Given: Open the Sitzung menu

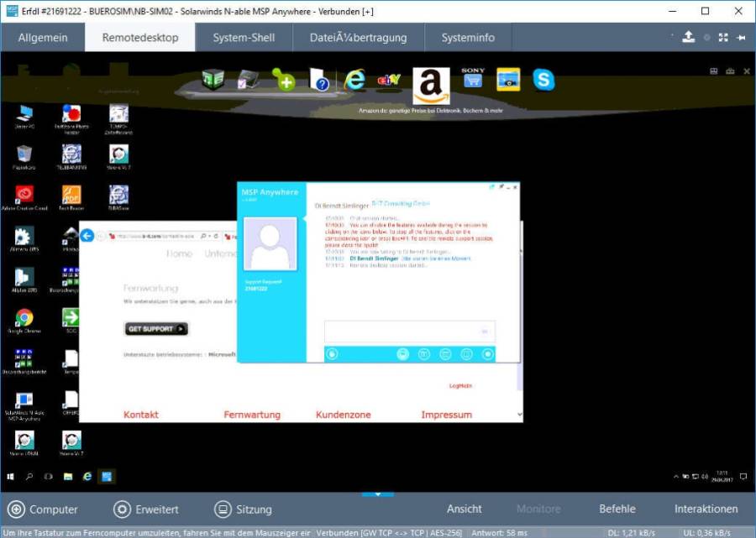Looking at the screenshot, I should pyautogui.click(x=243, y=509).
